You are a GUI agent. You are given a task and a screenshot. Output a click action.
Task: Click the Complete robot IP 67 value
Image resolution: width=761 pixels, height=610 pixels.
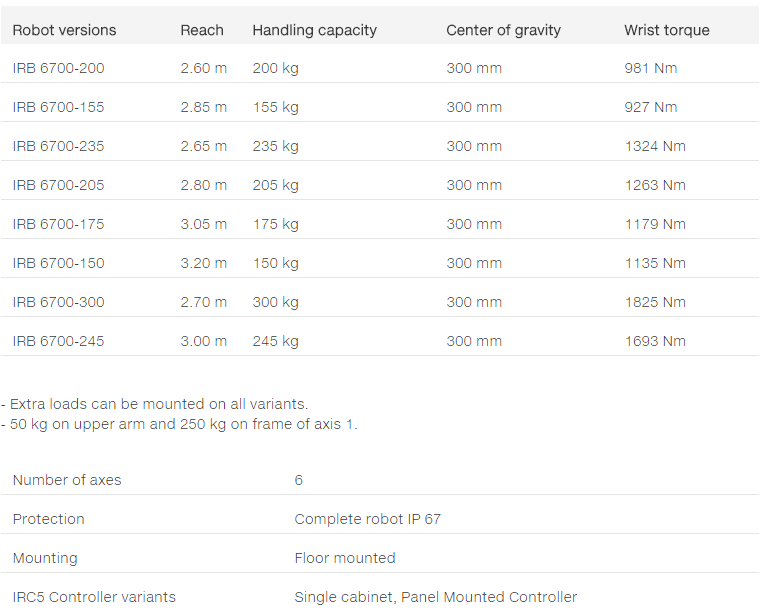(367, 519)
